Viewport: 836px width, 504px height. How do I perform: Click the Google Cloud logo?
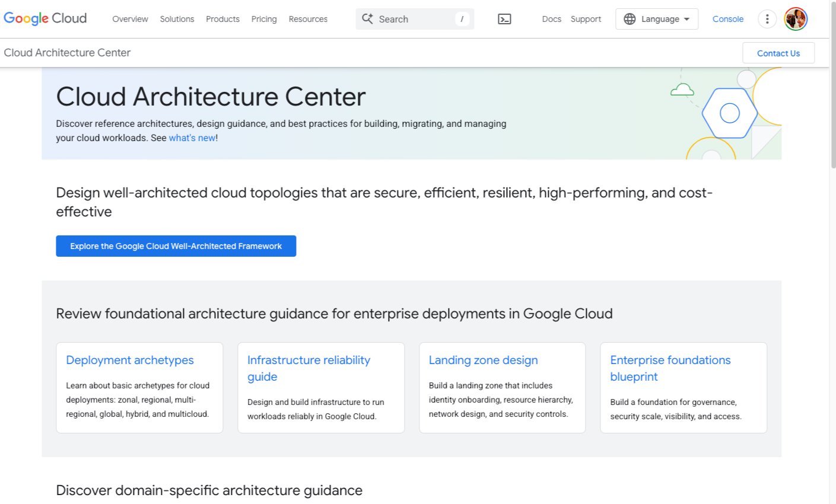(x=45, y=18)
